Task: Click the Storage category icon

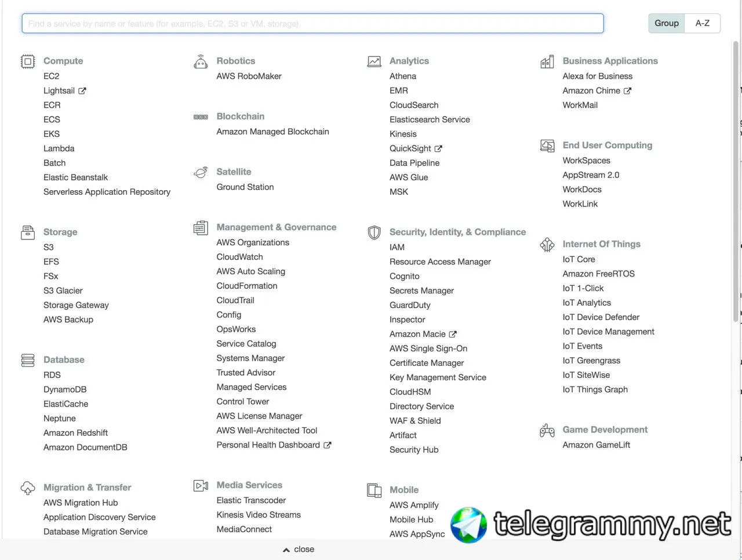Action: click(28, 232)
